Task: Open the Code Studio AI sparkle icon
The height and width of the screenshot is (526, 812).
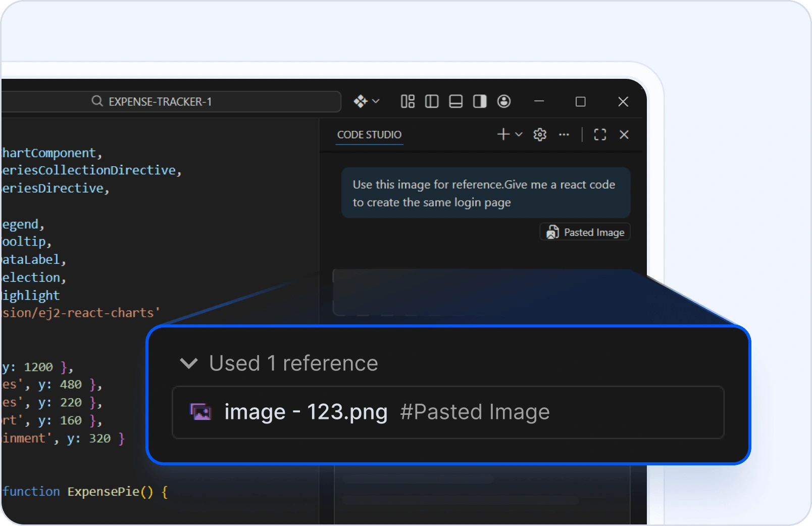Action: (x=361, y=102)
